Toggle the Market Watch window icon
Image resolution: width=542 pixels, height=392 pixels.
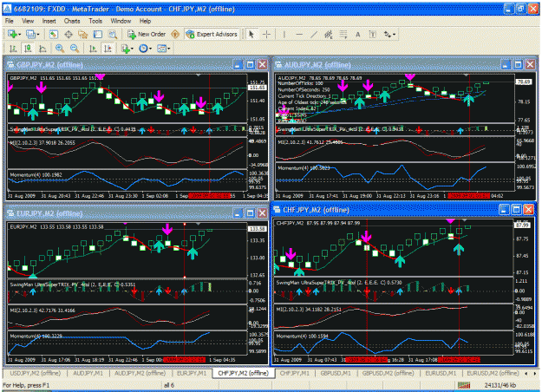(53, 34)
